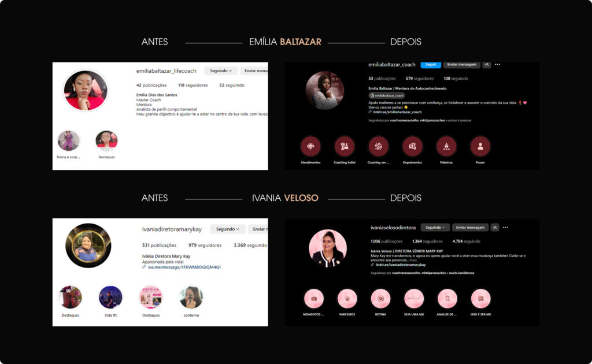The height and width of the screenshot is (364, 592).
Task: Expand Seguindo dropdown on ivaniadiretoramarykay profile
Action: (x=228, y=229)
